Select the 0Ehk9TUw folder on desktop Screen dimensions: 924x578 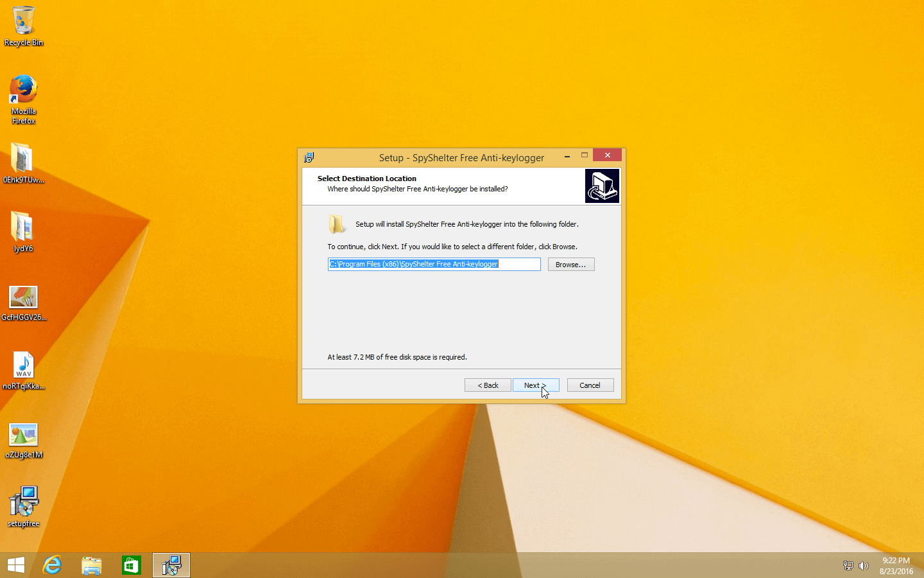[24, 163]
